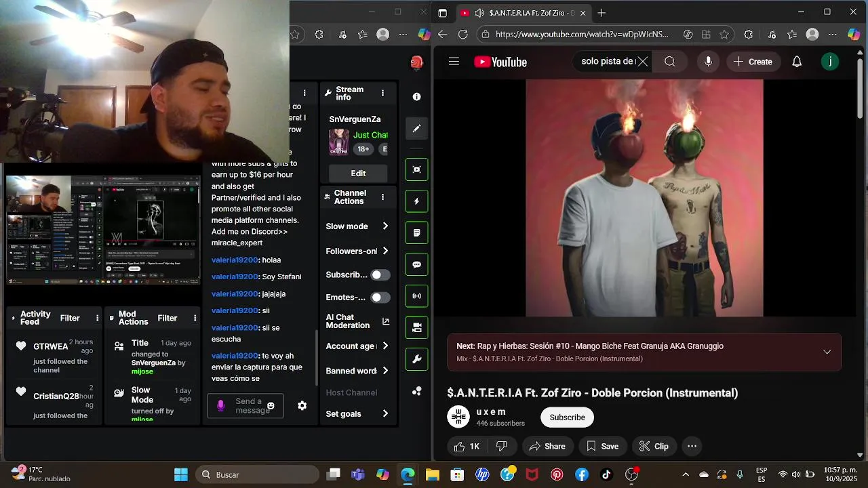
Task: Open the chat settings gear icon
Action: coord(302,405)
